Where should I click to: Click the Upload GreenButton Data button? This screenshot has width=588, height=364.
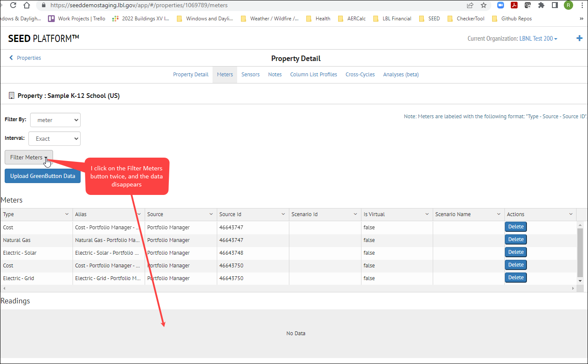pos(42,176)
